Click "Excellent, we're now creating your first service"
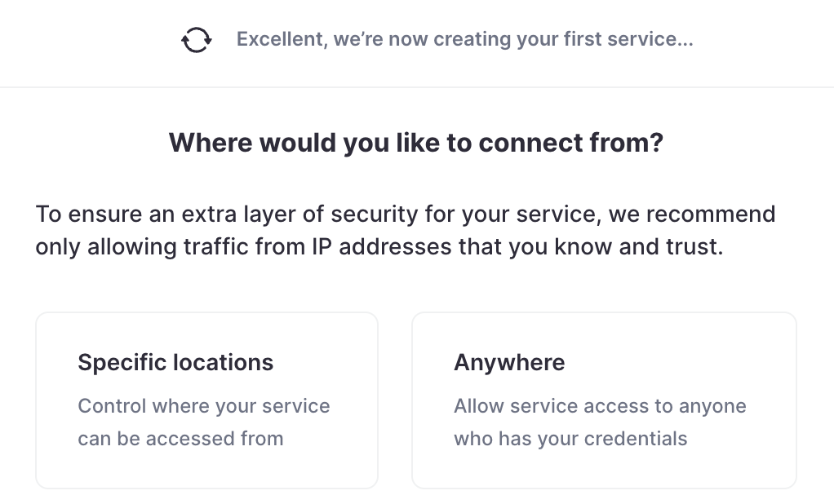This screenshot has width=834, height=504. 464,38
